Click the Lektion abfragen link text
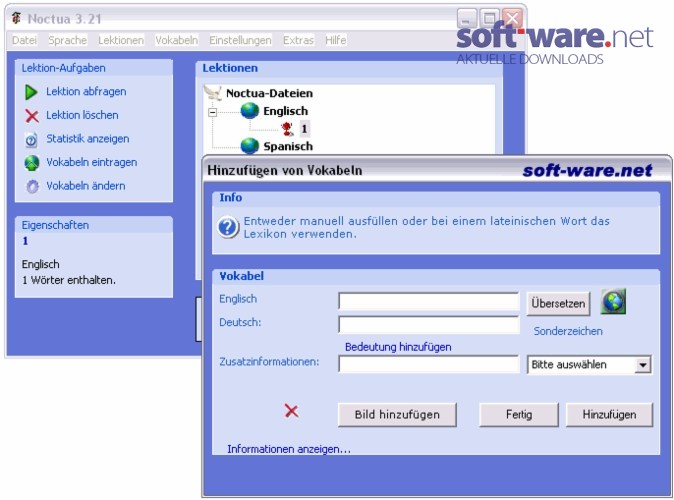The width and height of the screenshot is (674, 500). (x=86, y=92)
